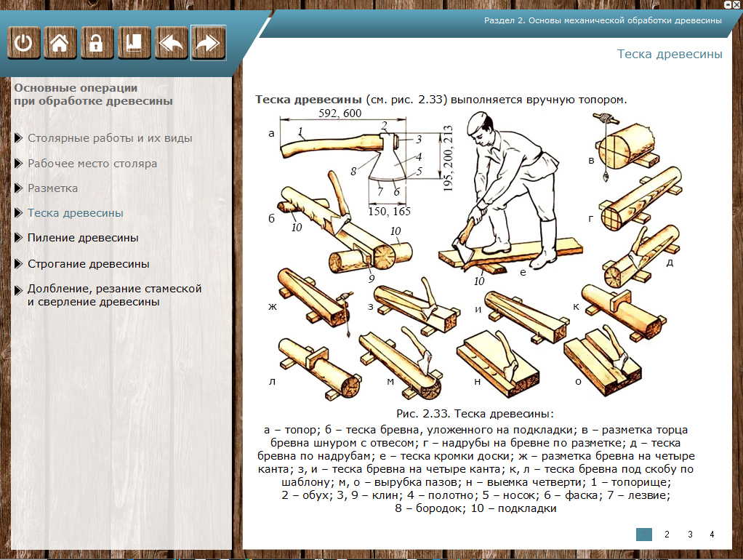Click the triangle next to Долбление, резание стамеской
The width and height of the screenshot is (743, 560).
pyautogui.click(x=18, y=290)
